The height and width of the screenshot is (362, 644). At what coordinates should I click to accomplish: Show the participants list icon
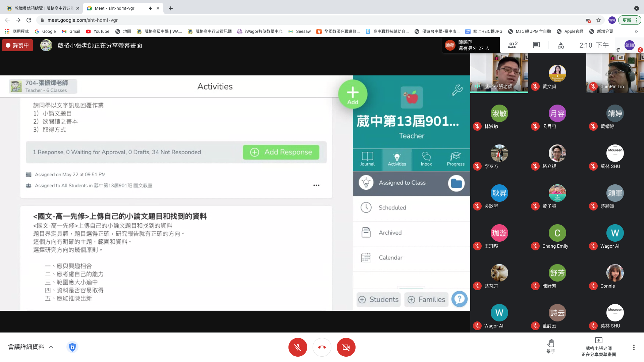(513, 45)
